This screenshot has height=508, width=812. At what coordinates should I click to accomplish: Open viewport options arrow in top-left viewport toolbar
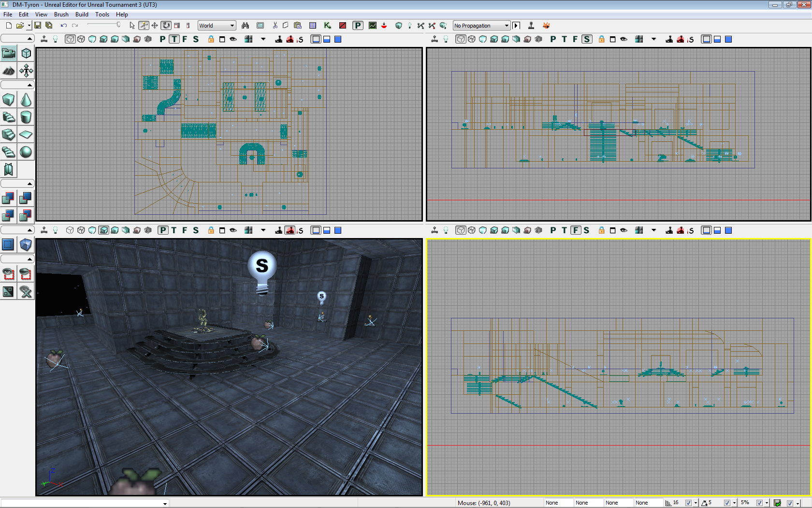tap(263, 39)
